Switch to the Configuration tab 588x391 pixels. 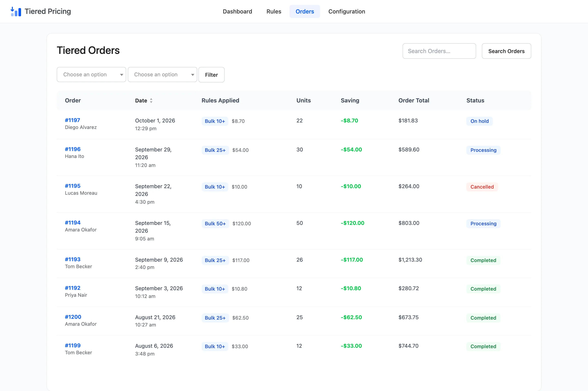[x=346, y=11]
